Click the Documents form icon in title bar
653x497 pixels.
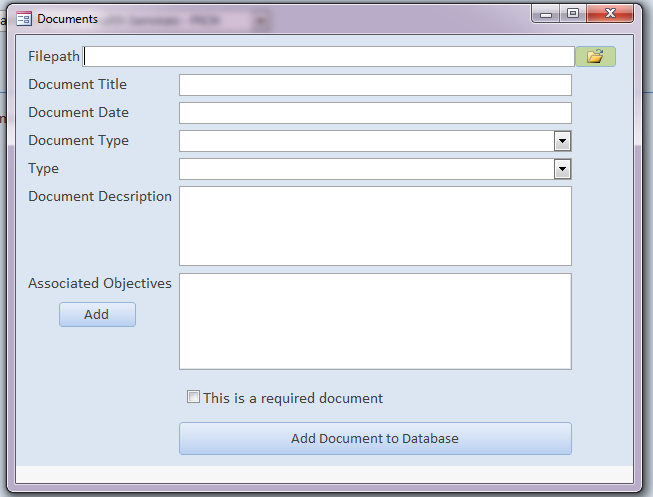coord(25,18)
